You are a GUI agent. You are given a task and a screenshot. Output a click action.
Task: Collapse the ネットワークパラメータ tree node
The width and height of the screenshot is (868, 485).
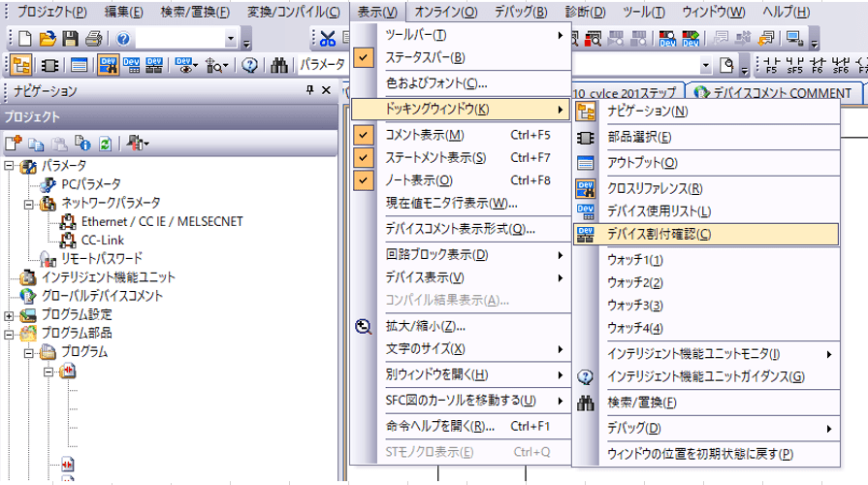coord(28,205)
